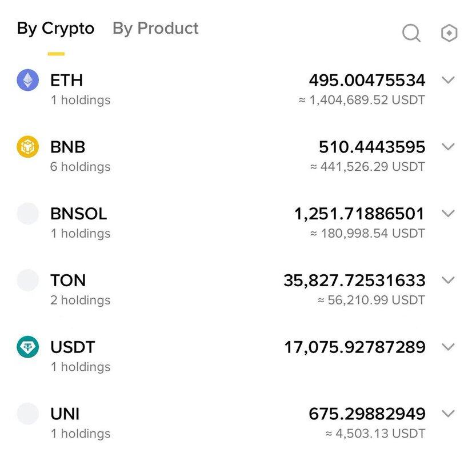This screenshot has width=476, height=457.
Task: Expand the ETH holdings chevron
Action: click(x=449, y=80)
